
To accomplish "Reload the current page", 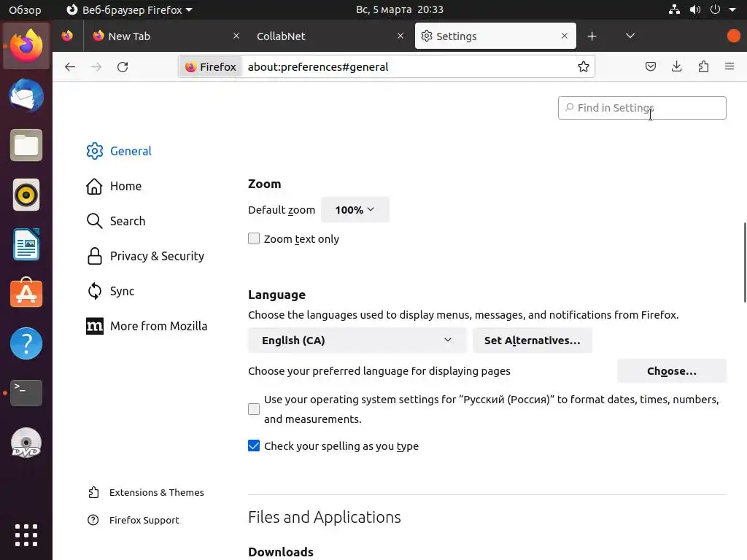I will click(123, 66).
